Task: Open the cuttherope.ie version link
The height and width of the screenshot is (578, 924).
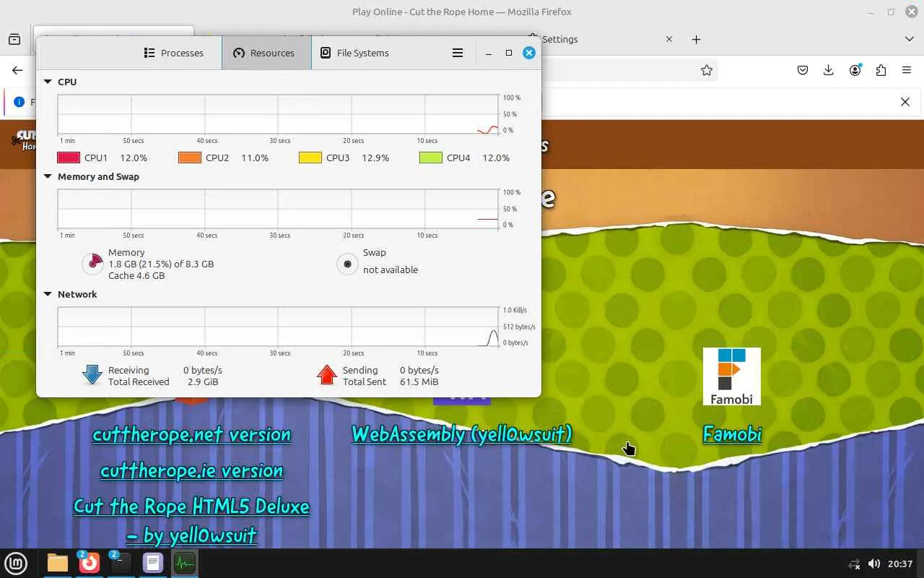Action: coord(191,470)
